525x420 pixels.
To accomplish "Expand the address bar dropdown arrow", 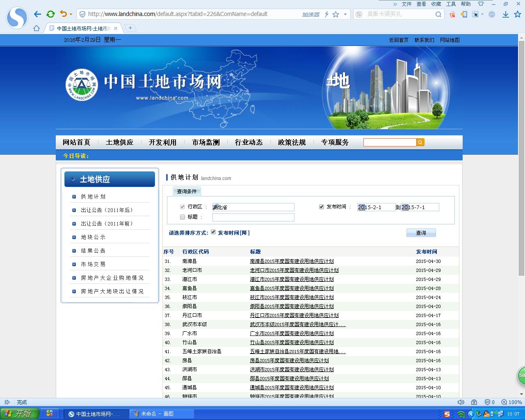I will [x=345, y=14].
